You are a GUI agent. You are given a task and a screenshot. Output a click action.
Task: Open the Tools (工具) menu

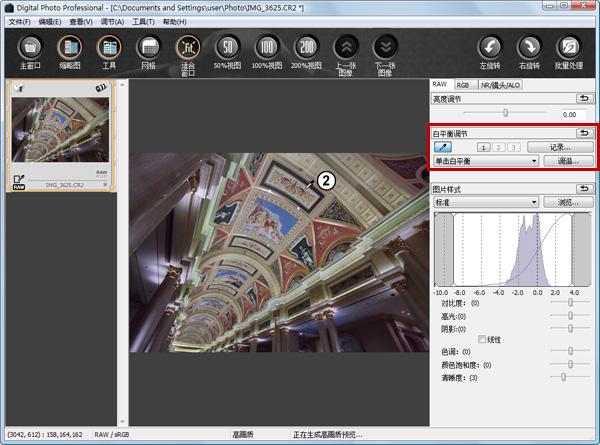point(143,22)
